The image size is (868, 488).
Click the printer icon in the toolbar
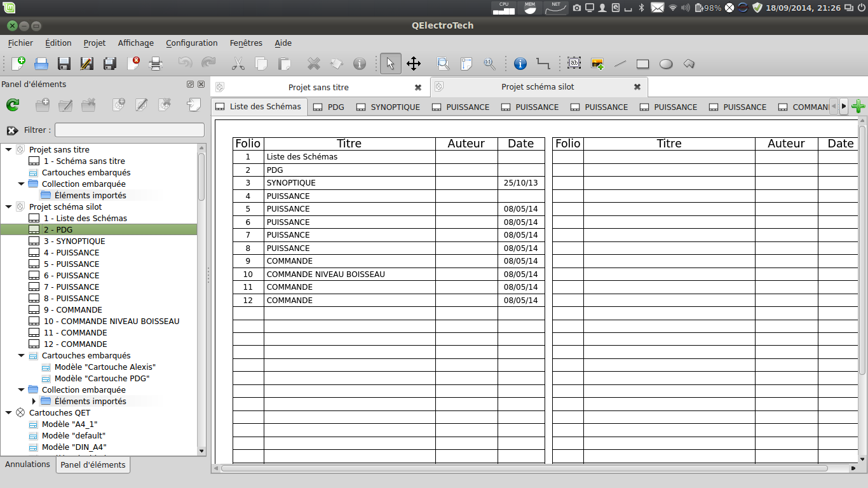pos(156,64)
